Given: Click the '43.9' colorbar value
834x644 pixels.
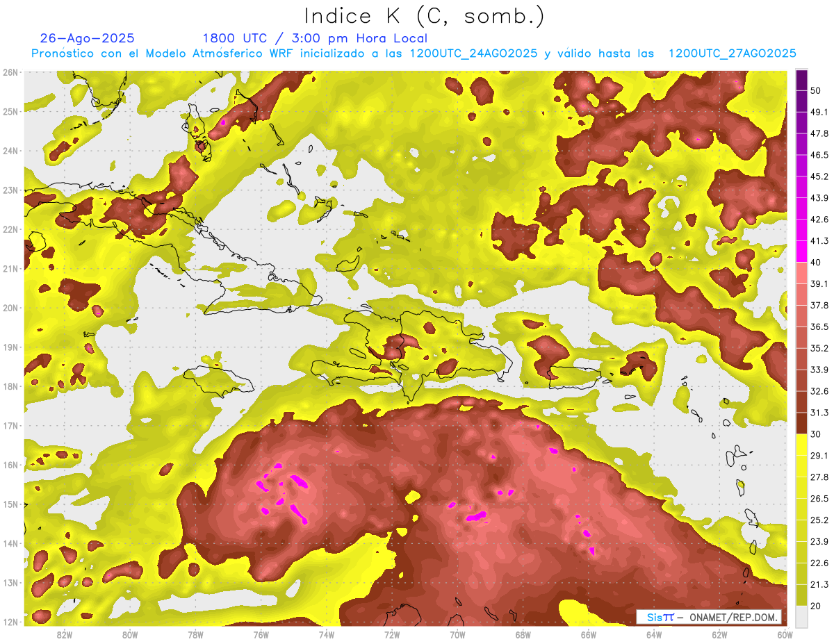Looking at the screenshot, I should coord(819,197).
